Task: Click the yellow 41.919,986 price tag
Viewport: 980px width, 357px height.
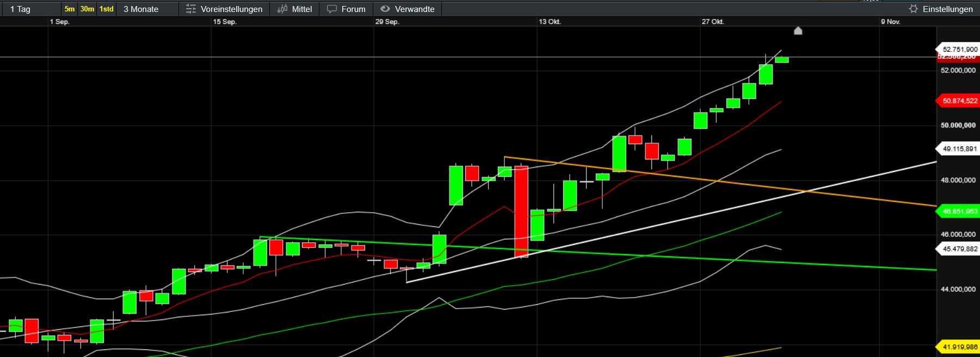Action: 959,347
